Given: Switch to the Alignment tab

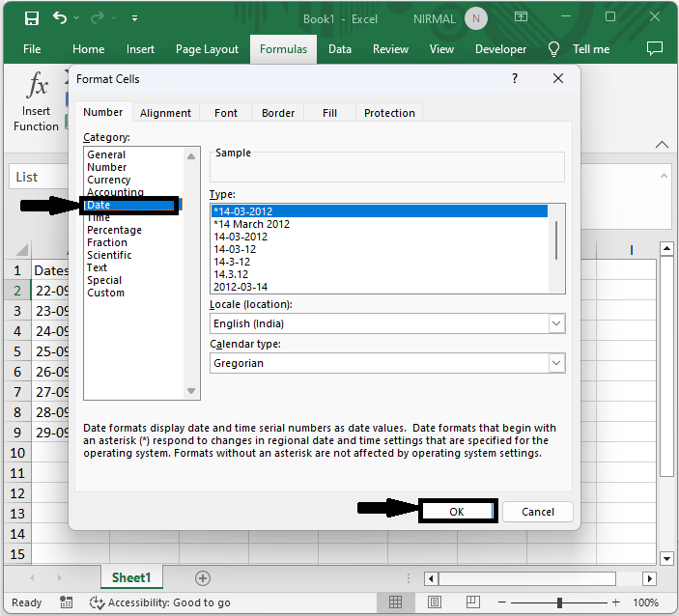Looking at the screenshot, I should pos(165,113).
